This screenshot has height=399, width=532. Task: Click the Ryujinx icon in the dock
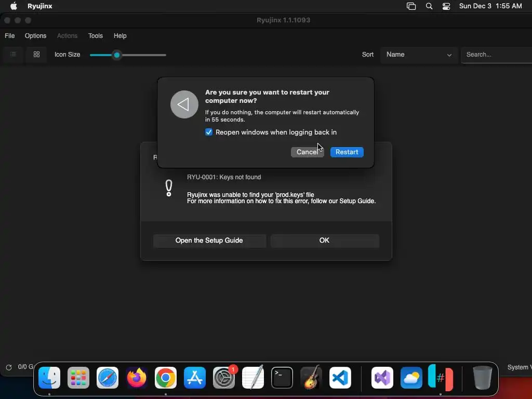click(x=441, y=378)
